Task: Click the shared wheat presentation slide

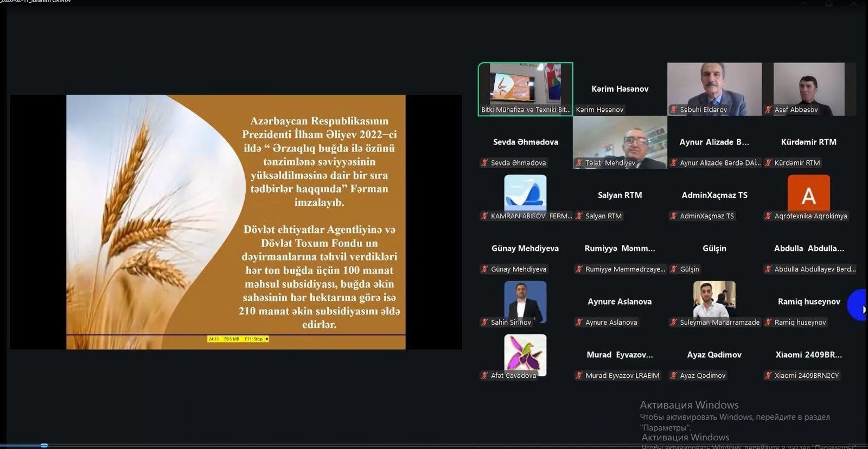Action: (x=235, y=222)
